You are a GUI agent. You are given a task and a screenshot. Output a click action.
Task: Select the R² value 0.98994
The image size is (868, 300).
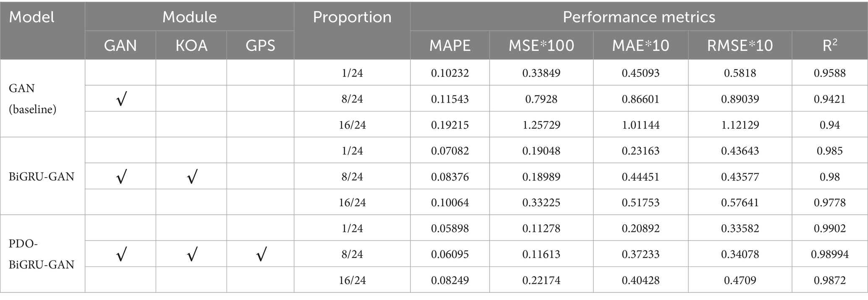829,254
